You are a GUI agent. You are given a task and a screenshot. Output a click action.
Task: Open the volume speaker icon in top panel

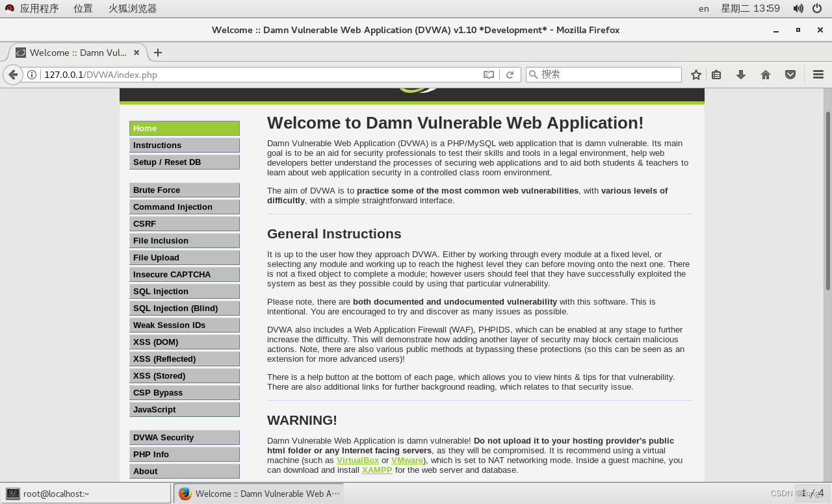click(798, 8)
